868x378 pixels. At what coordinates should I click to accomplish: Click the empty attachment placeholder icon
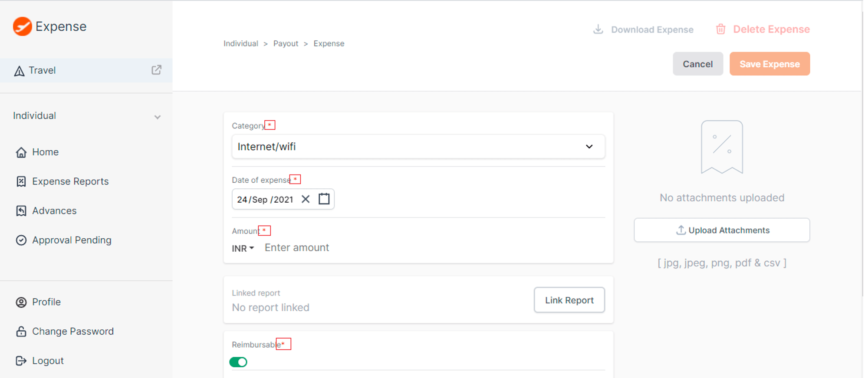(722, 147)
